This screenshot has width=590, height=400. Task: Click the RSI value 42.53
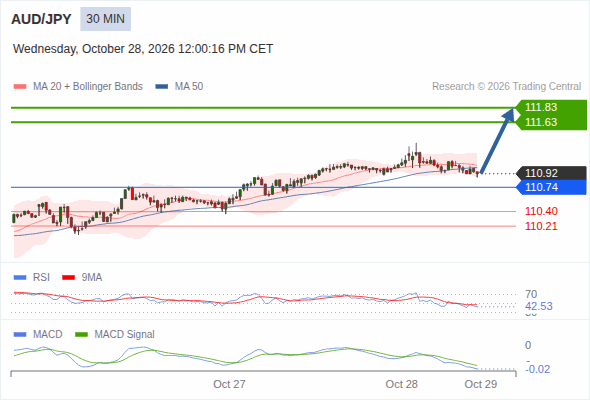[539, 306]
